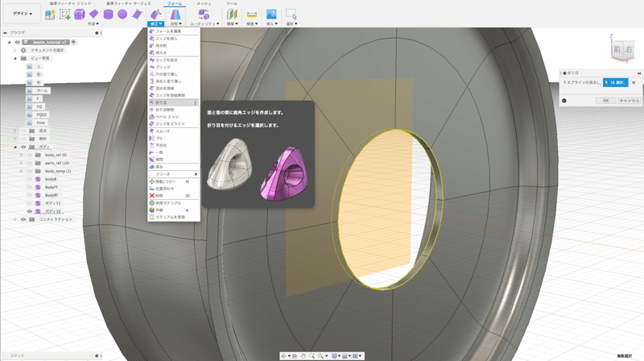Choose 折り目解除 (Uncrease) menu entry
The image size is (644, 361).
pyautogui.click(x=174, y=110)
